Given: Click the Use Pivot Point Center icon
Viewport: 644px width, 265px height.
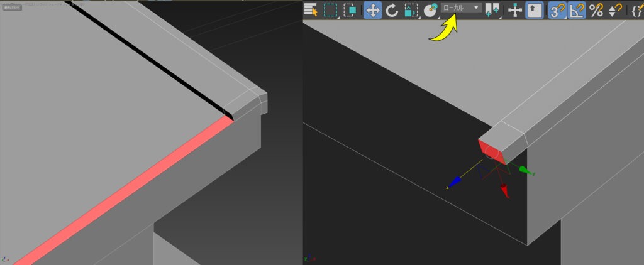Looking at the screenshot, I should [492, 10].
